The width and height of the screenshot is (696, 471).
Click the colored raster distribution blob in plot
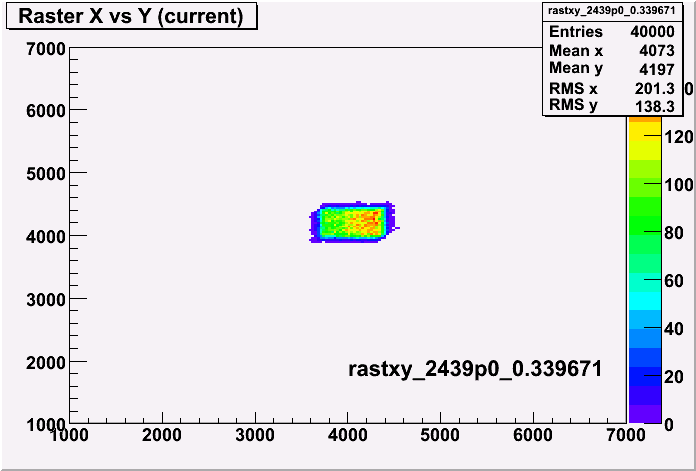coord(353,222)
